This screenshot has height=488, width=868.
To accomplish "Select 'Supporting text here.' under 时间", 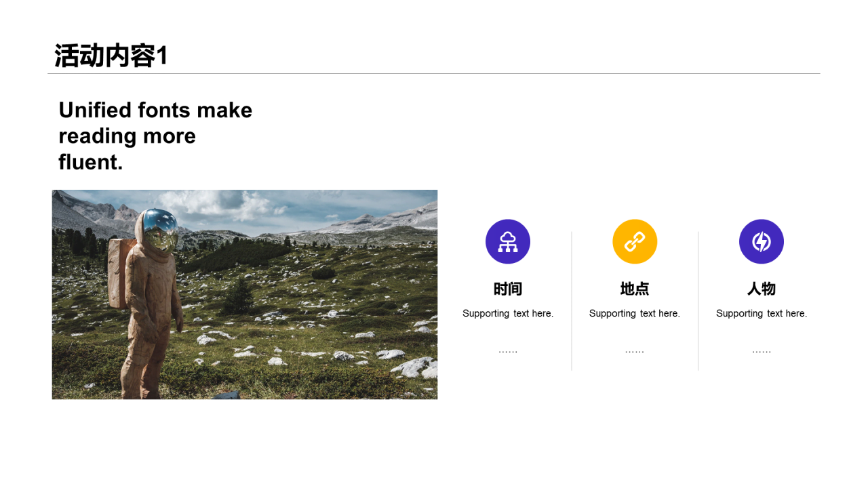I will coord(508,313).
